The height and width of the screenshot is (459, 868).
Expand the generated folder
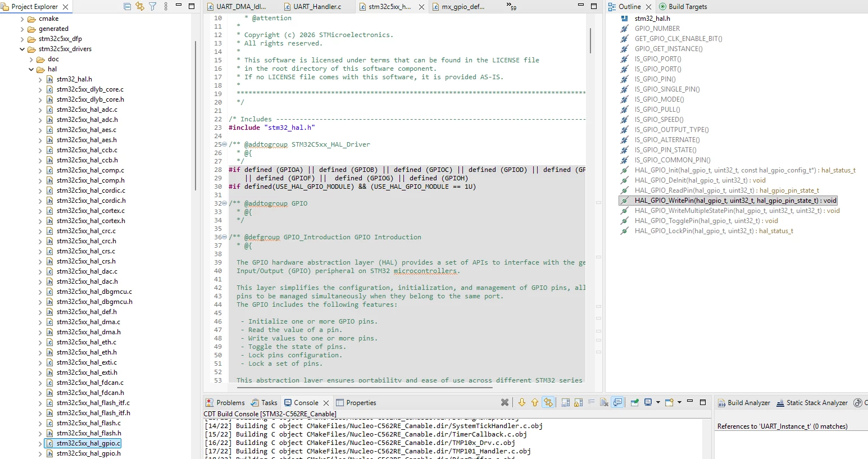coord(22,29)
